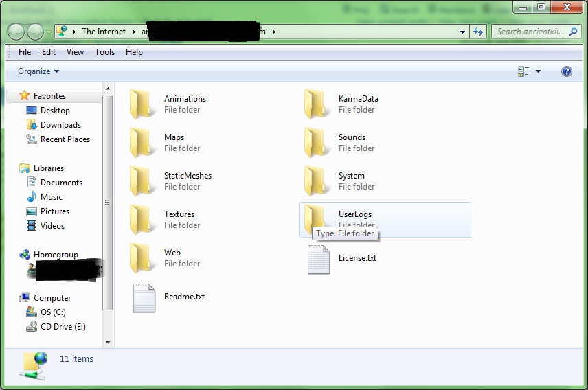Screen dimensions: 588x390
Task: Open the KarmaData folder icon
Action: 317,104
